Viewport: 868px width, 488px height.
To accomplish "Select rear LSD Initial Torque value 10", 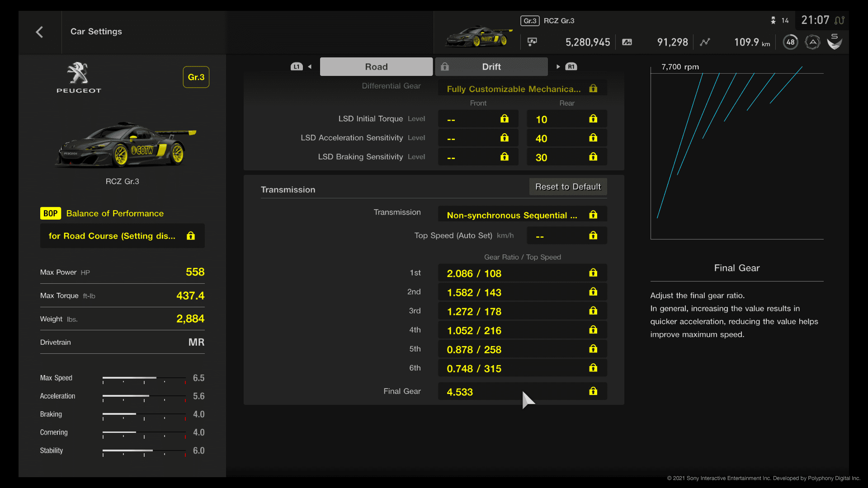I will [566, 119].
